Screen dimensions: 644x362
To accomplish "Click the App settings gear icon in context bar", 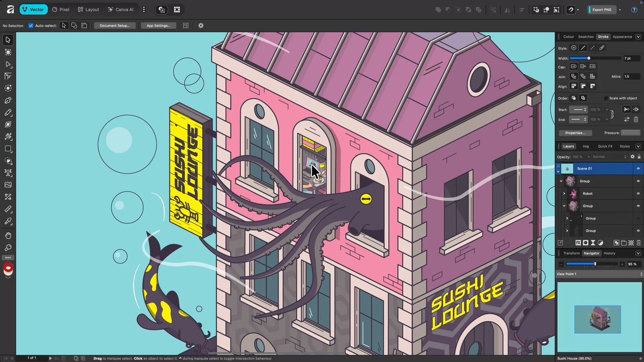I will tap(201, 25).
